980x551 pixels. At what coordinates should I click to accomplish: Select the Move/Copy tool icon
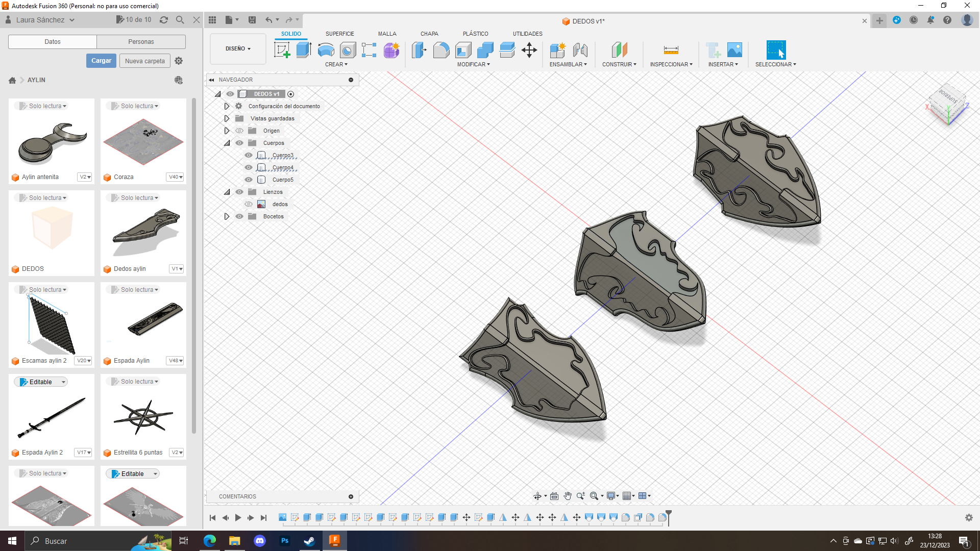529,50
